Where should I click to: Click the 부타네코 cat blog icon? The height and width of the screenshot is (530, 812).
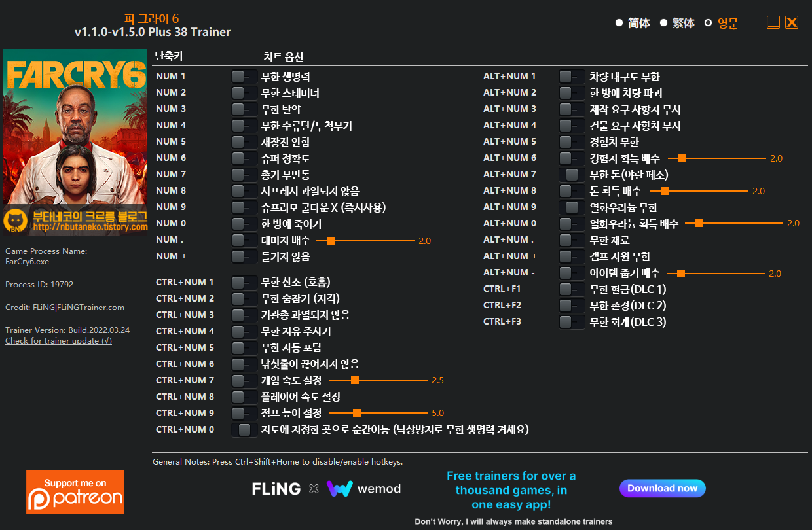click(x=14, y=221)
